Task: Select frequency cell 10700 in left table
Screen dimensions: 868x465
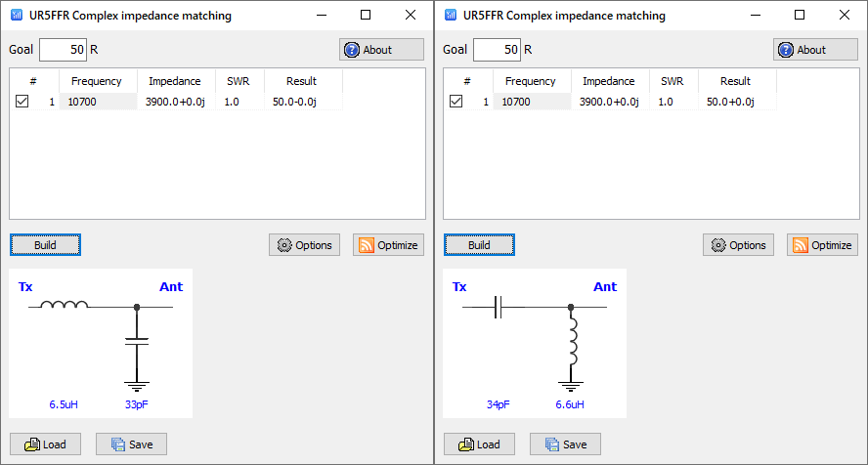Action: (x=98, y=102)
